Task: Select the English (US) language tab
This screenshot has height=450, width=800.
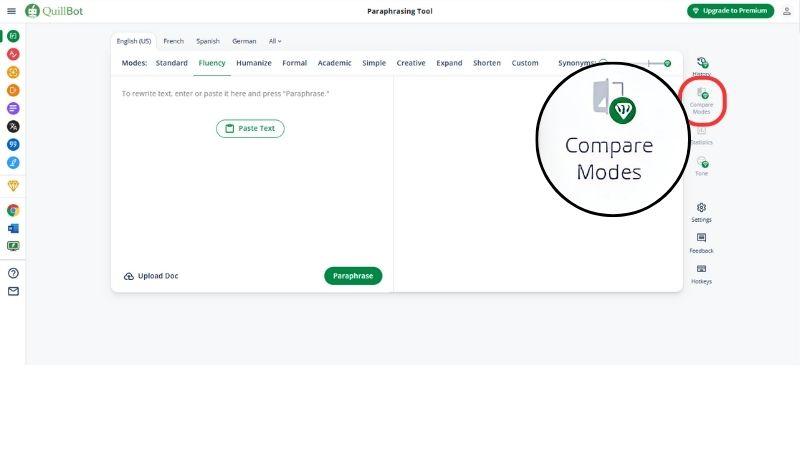Action: click(x=134, y=41)
